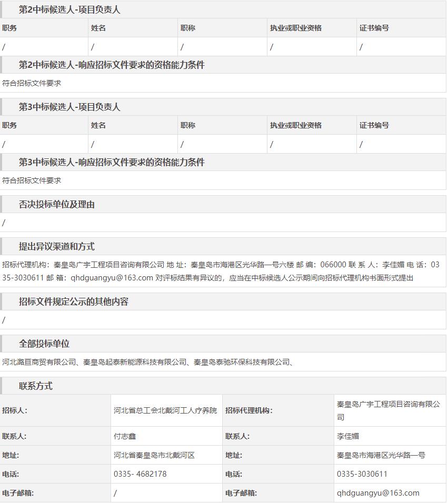
Task: Click the address 河北省秦皇岛市北戴河区
Action: [x=154, y=455]
